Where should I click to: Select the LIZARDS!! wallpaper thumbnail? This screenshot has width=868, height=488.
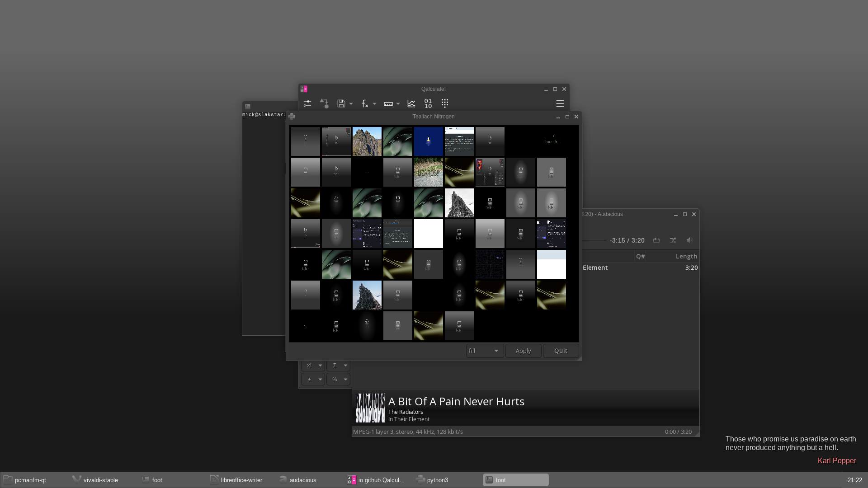click(x=428, y=172)
